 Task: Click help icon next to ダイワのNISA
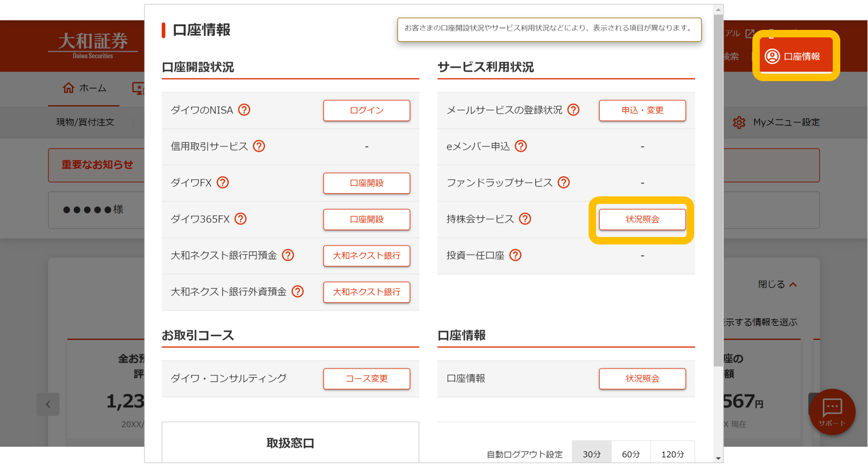244,110
